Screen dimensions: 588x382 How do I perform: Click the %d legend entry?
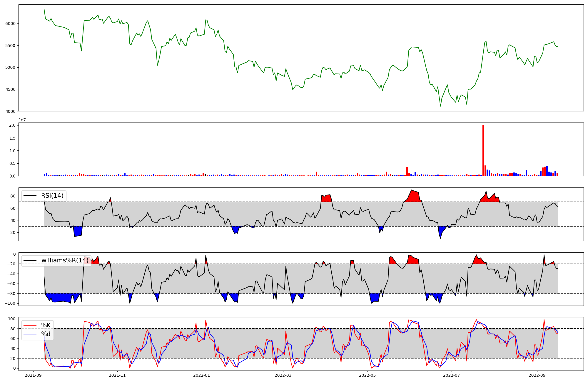click(46, 334)
